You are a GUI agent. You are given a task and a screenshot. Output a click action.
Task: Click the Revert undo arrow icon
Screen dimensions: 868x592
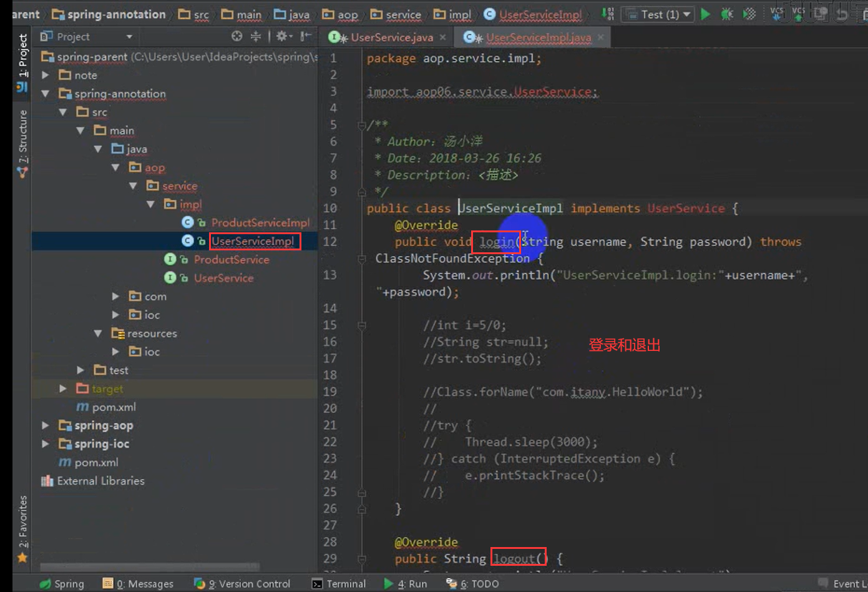[842, 14]
